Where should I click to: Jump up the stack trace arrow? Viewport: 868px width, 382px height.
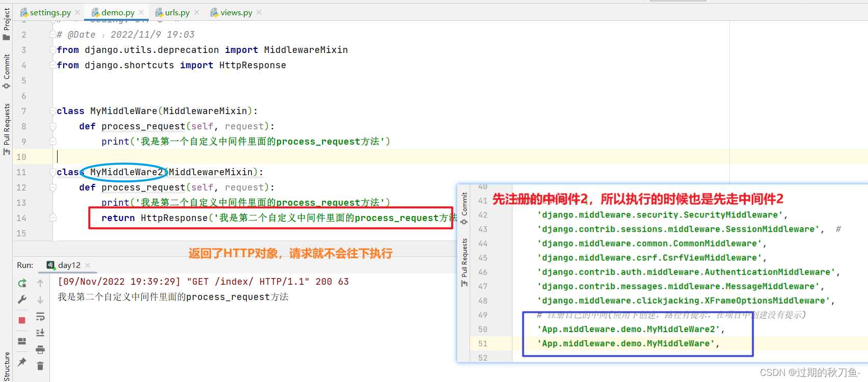pos(40,283)
